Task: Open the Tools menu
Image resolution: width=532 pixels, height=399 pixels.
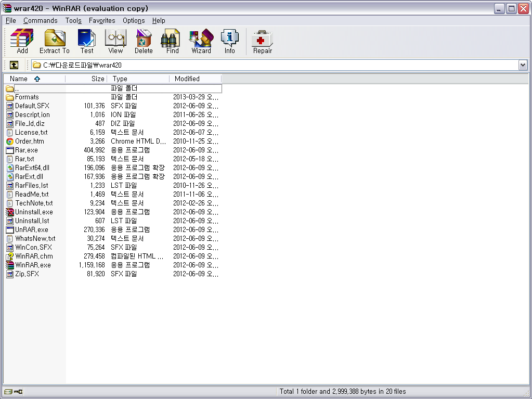Action: (x=73, y=21)
